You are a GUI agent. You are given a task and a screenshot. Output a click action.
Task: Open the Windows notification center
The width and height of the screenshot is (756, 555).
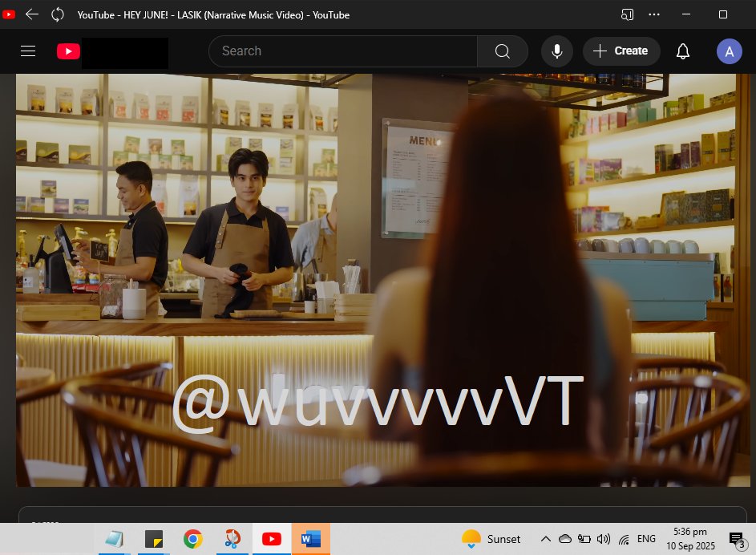[x=738, y=540]
